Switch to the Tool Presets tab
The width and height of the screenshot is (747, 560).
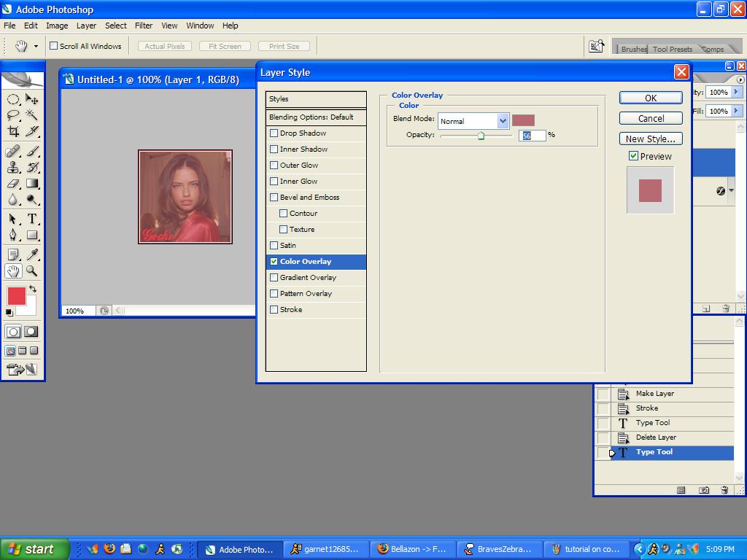672,49
